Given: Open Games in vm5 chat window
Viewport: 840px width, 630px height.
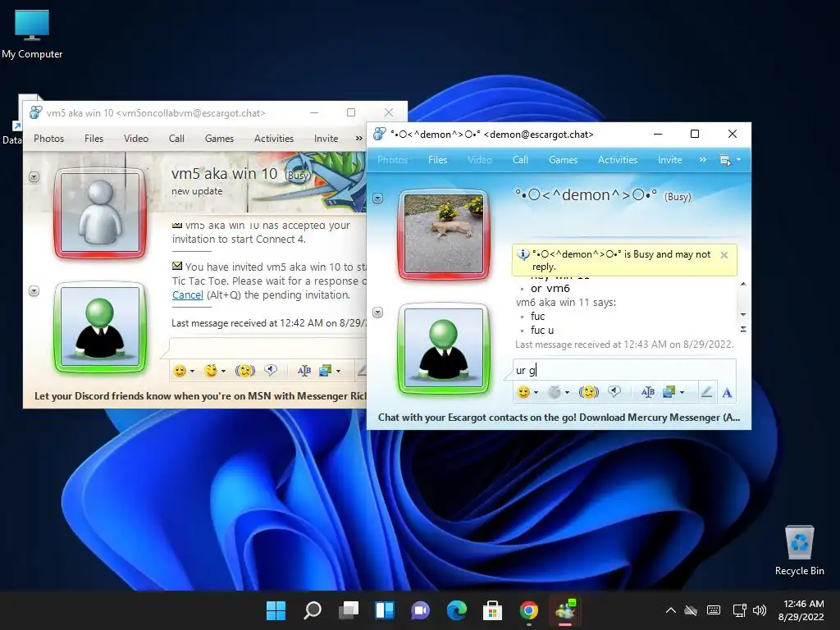Looking at the screenshot, I should [x=219, y=138].
